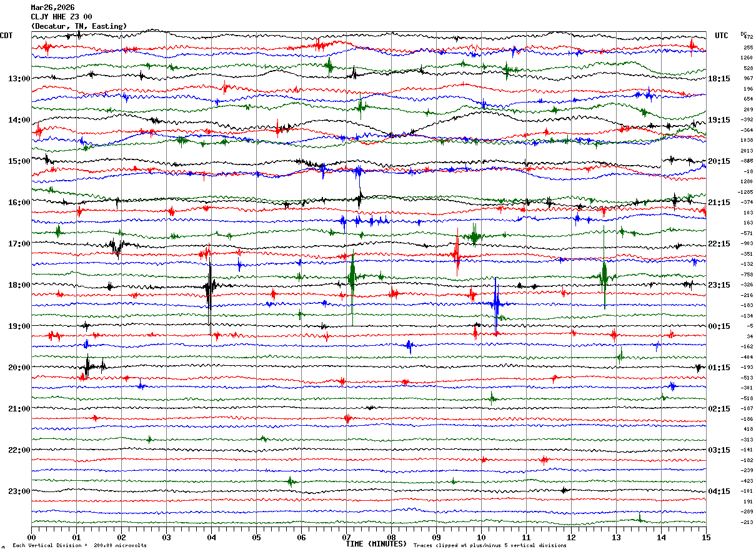Click the 23:15 UTC time label
This screenshot has width=756, height=554.
coord(719,285)
